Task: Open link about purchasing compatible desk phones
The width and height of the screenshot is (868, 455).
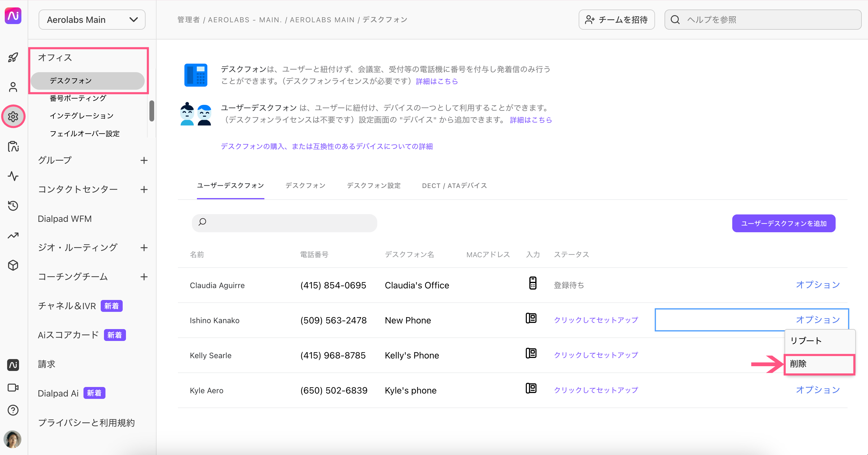Action: pos(326,146)
